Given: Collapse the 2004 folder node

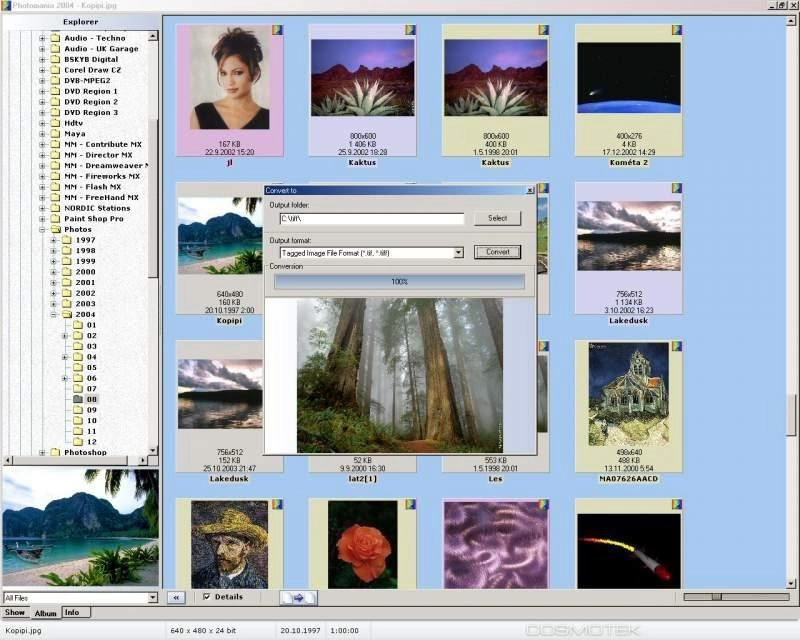Looking at the screenshot, I should 54,315.
